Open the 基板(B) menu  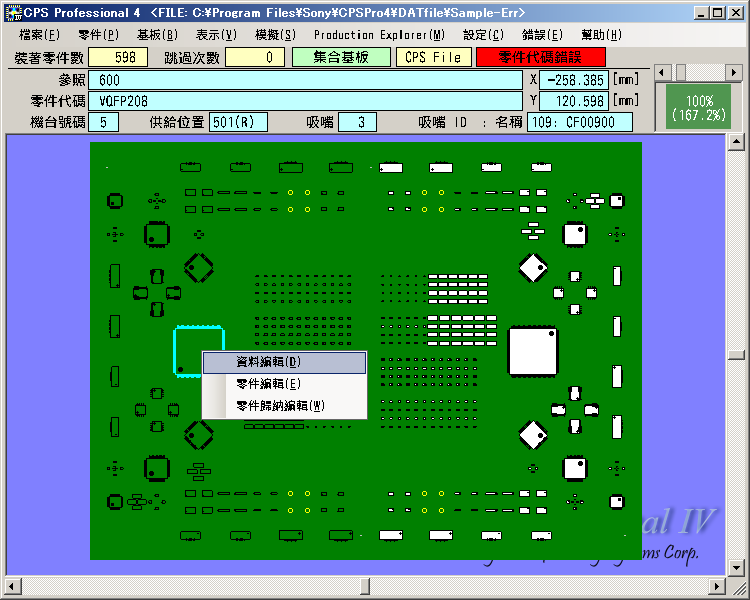tap(157, 35)
